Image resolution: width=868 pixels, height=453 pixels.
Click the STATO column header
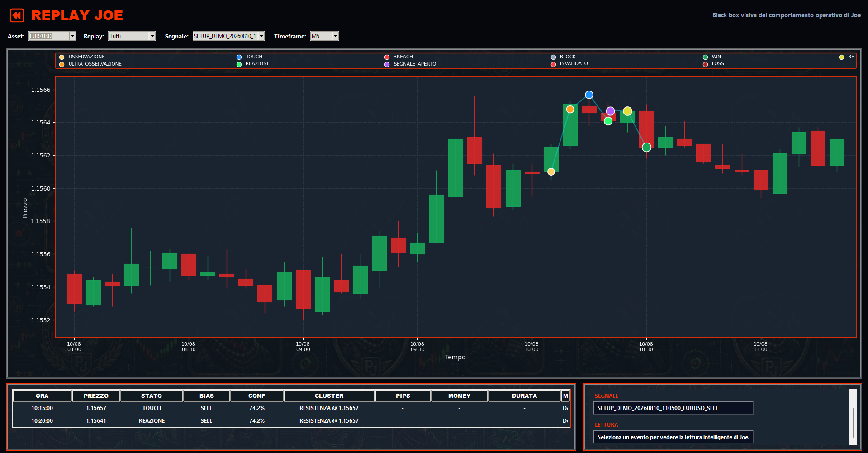152,396
